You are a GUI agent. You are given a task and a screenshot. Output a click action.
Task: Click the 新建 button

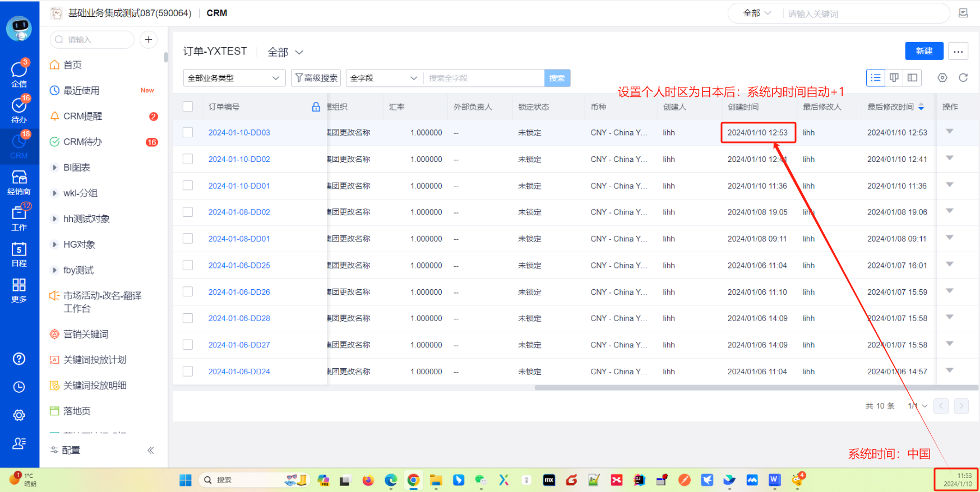924,51
